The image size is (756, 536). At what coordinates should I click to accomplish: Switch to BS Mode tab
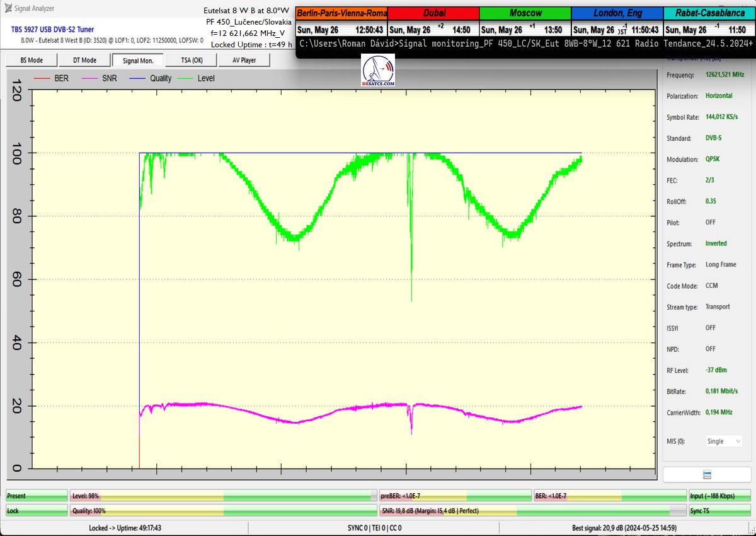pos(31,60)
